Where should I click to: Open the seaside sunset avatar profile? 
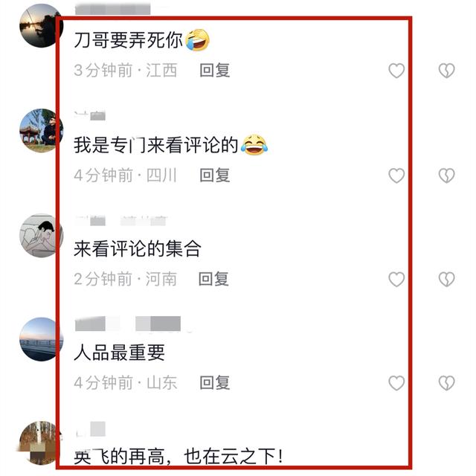pyautogui.click(x=42, y=339)
